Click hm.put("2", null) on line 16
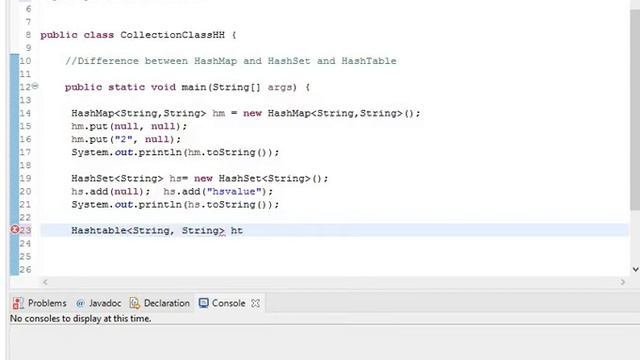Viewport: 640px width, 360px height. (126, 140)
